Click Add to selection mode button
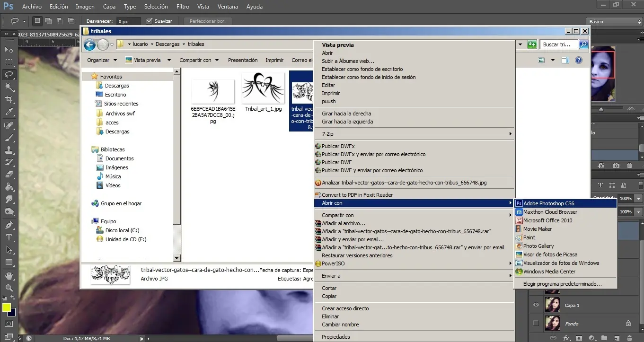 point(48,21)
